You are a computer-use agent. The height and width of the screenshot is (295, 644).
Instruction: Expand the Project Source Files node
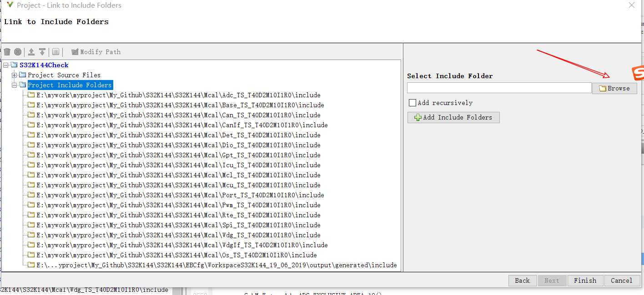[15, 75]
